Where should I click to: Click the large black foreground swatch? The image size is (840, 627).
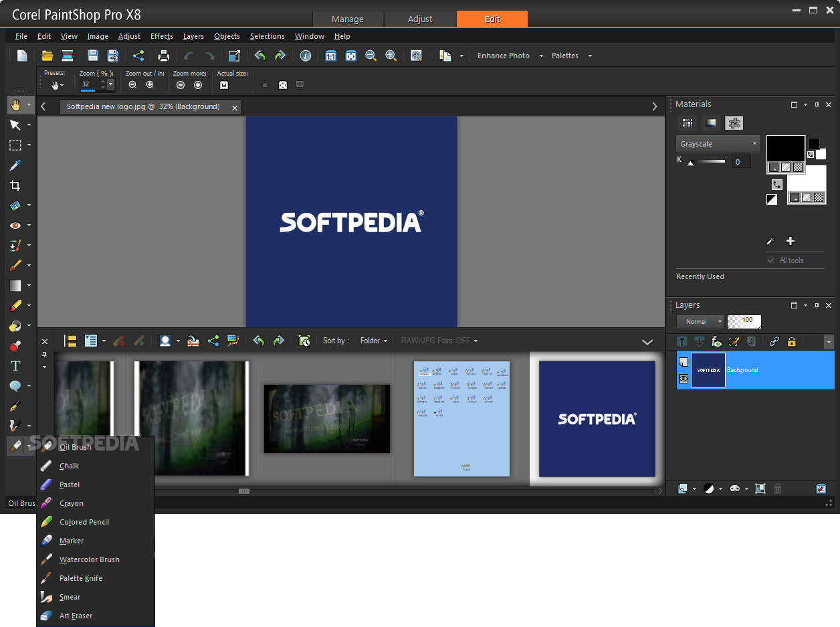click(x=786, y=149)
